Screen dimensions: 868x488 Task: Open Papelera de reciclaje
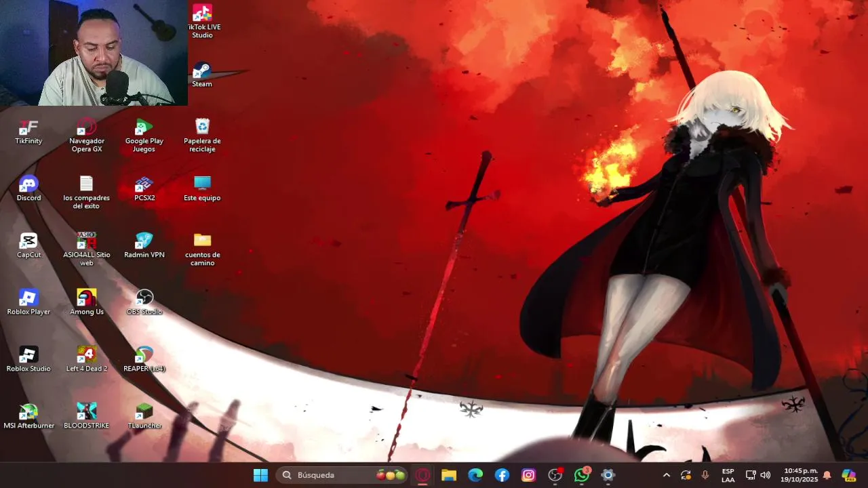coord(202,136)
